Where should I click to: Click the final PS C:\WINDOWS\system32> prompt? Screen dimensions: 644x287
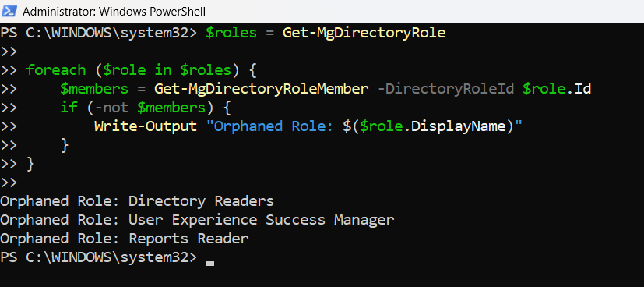[x=99, y=257]
